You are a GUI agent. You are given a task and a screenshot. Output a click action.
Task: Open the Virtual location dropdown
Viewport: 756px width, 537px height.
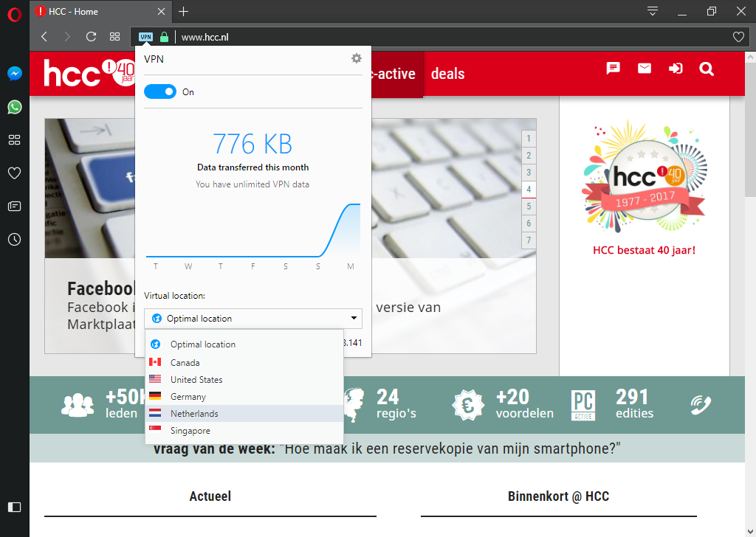coord(252,319)
